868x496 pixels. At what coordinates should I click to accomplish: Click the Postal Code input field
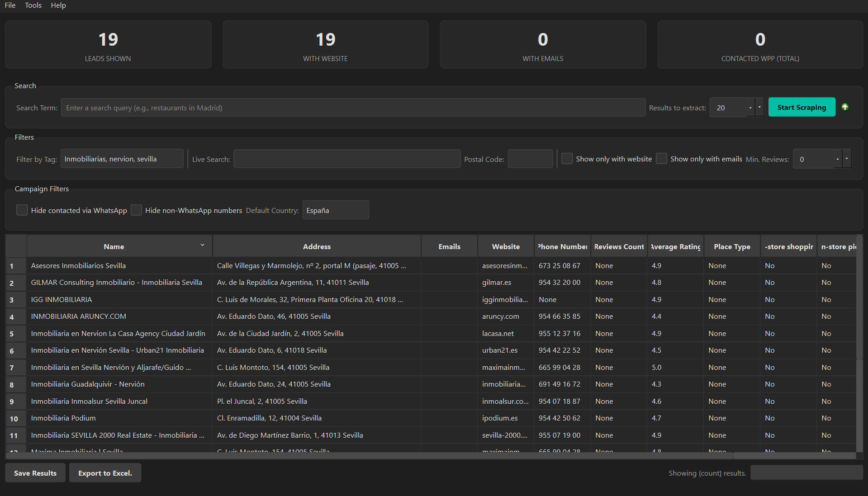click(x=530, y=159)
